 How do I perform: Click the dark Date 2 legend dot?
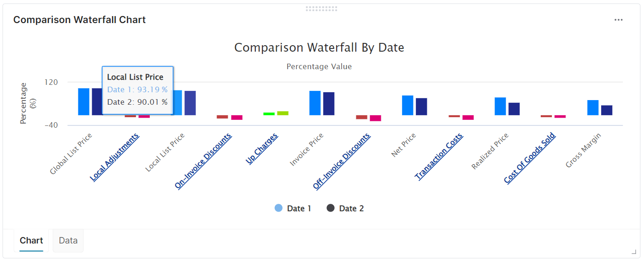331,208
